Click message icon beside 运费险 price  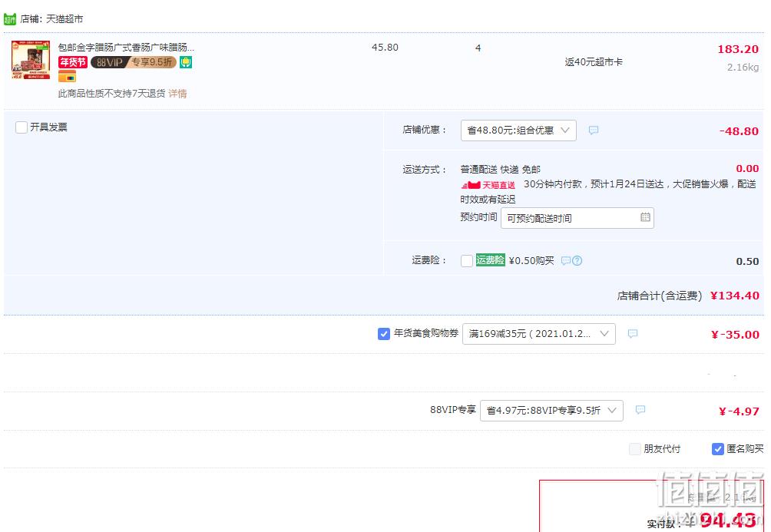[566, 260]
